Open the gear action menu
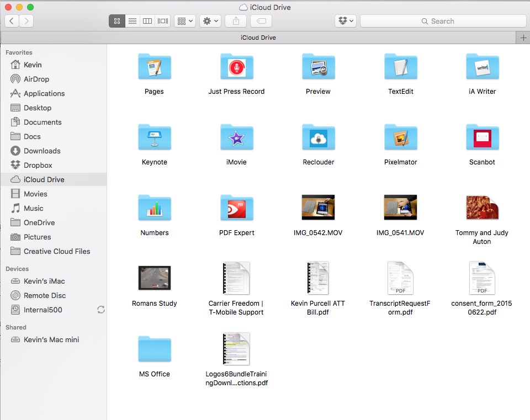The width and height of the screenshot is (530, 420). [x=210, y=21]
